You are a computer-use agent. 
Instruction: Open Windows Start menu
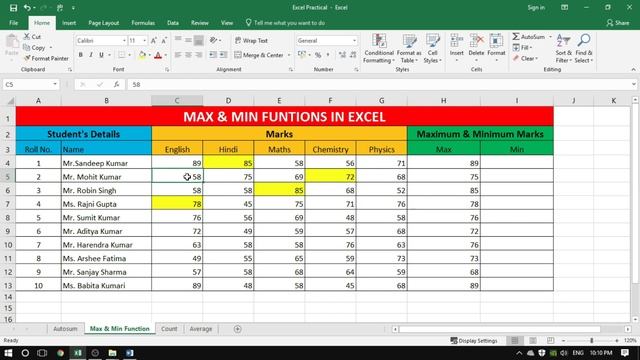8,353
